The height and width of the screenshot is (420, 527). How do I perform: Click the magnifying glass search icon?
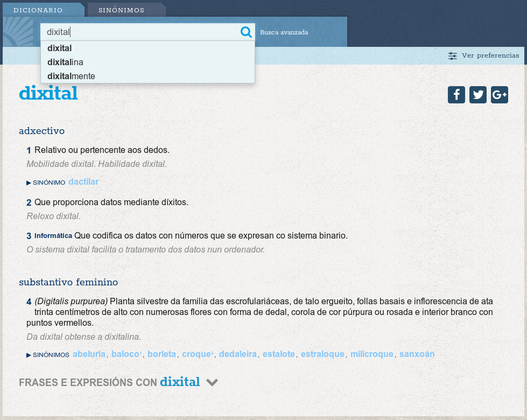(x=246, y=32)
